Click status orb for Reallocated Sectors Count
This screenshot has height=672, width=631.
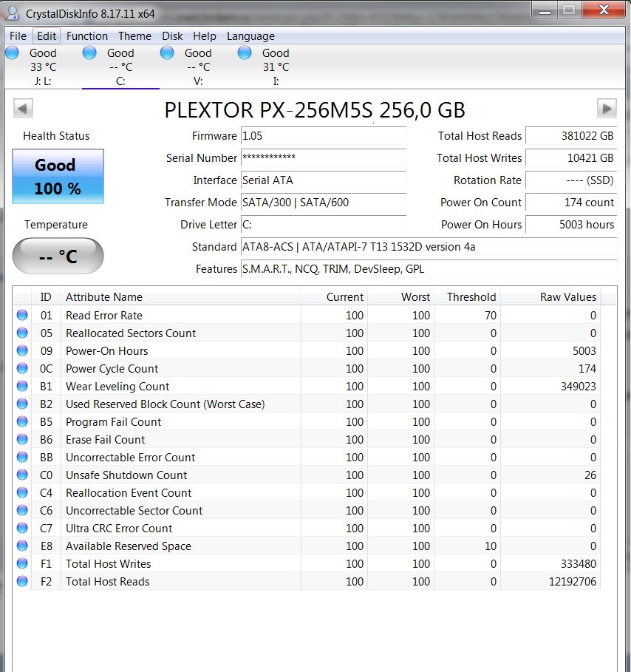click(22, 333)
